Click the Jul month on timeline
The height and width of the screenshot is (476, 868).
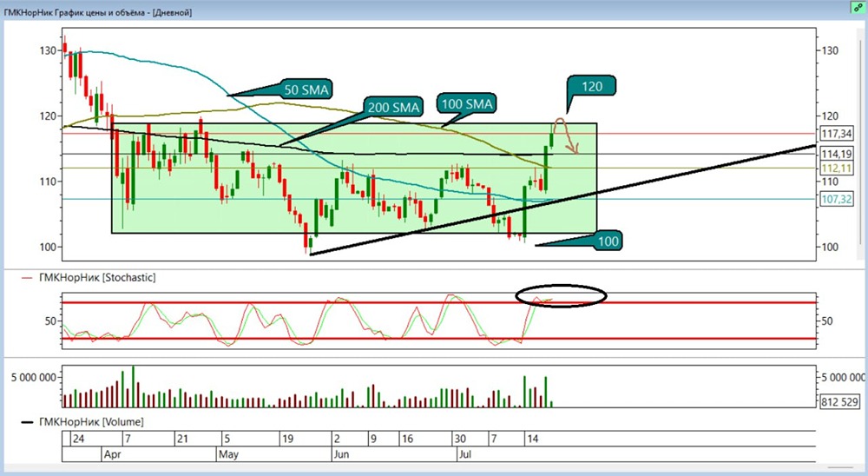(465, 454)
